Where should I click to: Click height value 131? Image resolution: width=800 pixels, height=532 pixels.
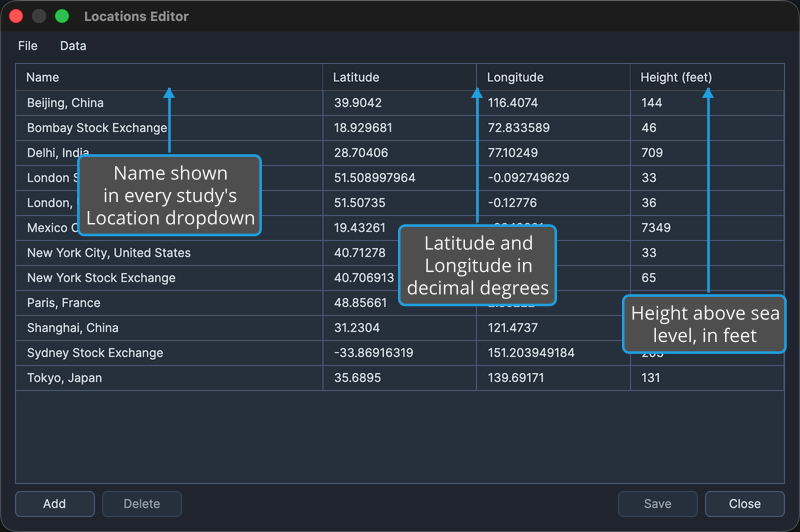click(651, 377)
